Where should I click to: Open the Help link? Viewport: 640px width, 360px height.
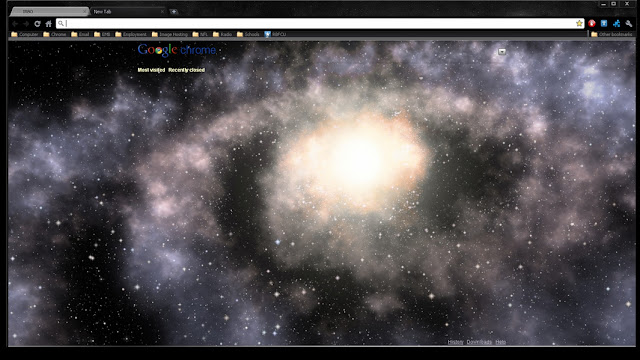coord(501,342)
